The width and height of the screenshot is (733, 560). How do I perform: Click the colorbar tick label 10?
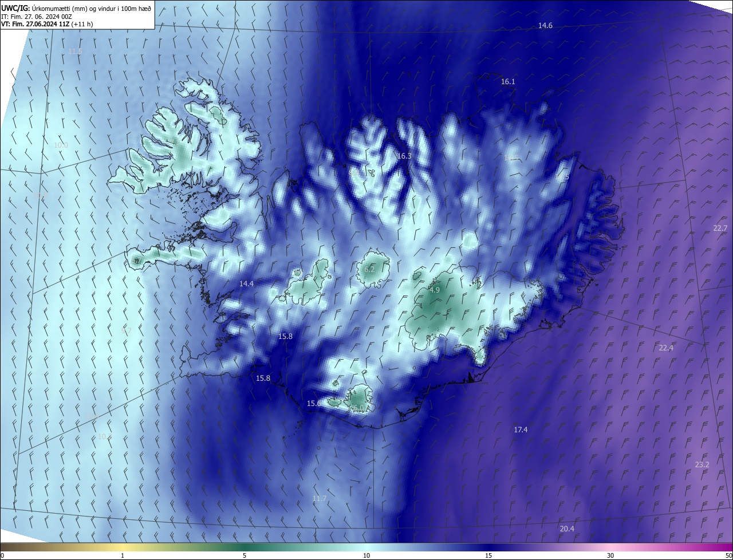point(366,556)
